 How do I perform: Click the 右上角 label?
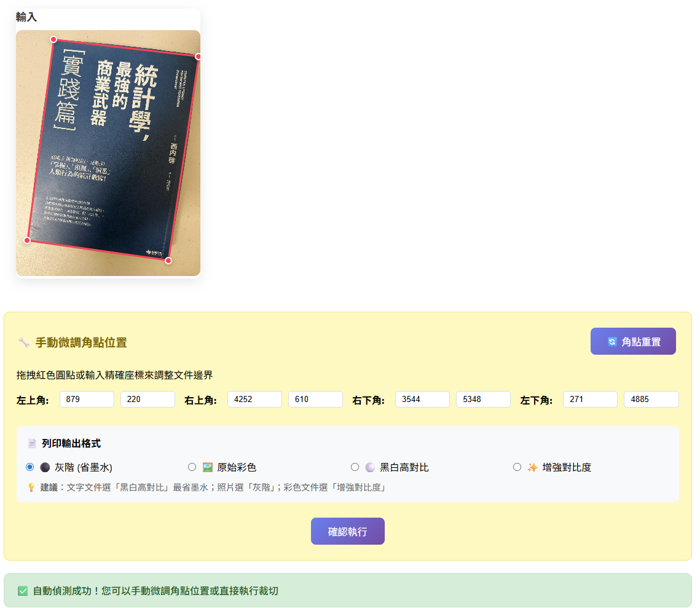(x=200, y=400)
